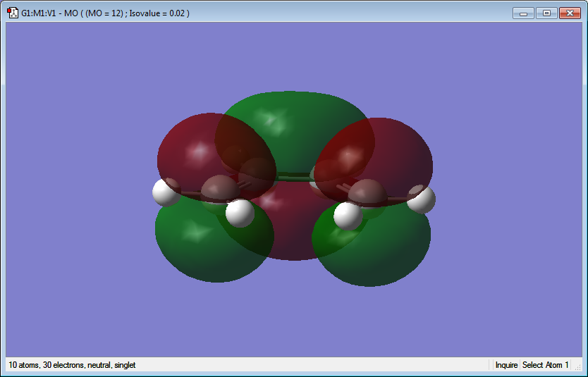Image resolution: width=588 pixels, height=377 pixels.
Task: Select the leftmost white hydrogen atom
Action: (166, 192)
